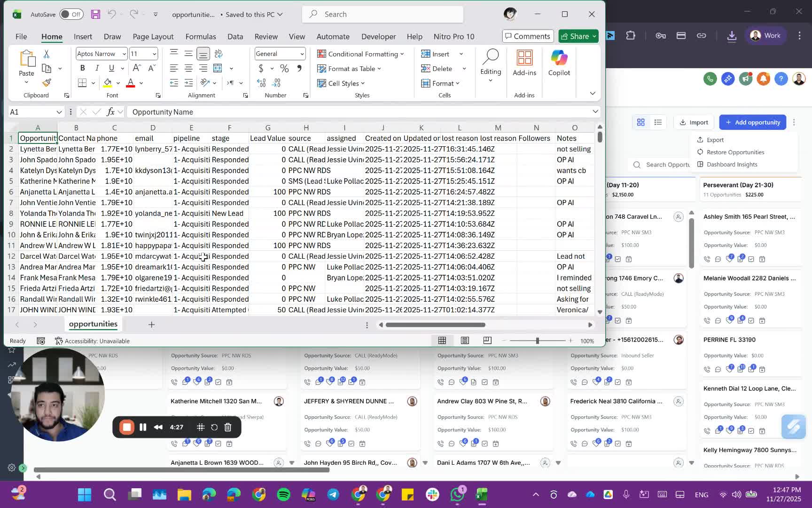Click the Comments button
The image size is (812, 508).
[527, 36]
